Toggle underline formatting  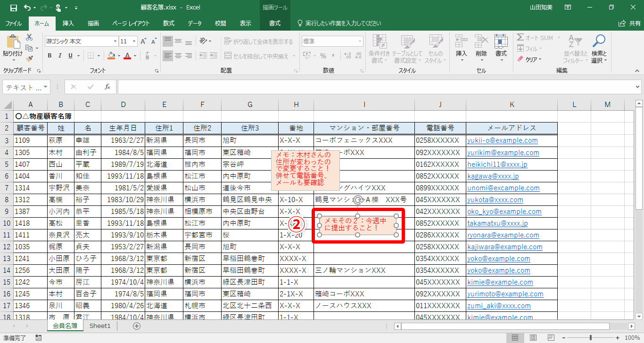pyautogui.click(x=70, y=56)
